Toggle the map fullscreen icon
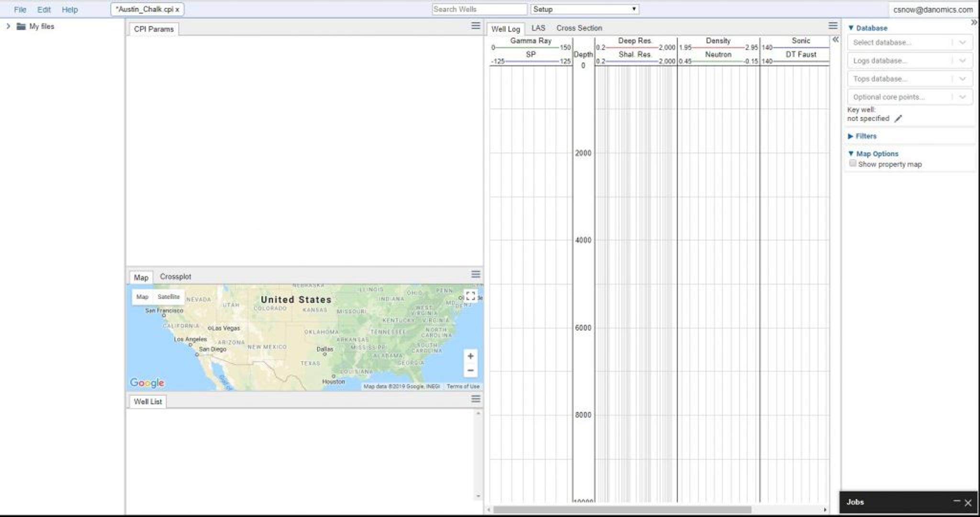The width and height of the screenshot is (980, 517). tap(470, 296)
